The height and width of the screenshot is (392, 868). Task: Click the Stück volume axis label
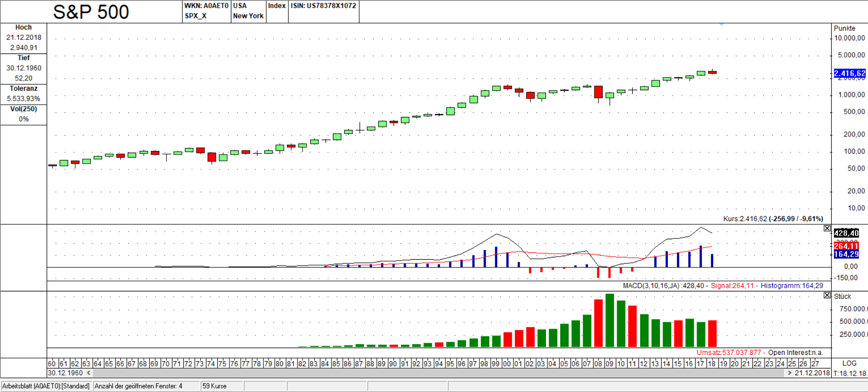(x=843, y=296)
